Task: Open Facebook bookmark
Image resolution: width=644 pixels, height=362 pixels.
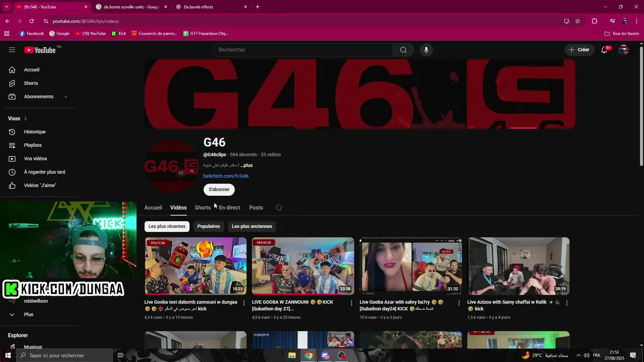Action: point(31,34)
